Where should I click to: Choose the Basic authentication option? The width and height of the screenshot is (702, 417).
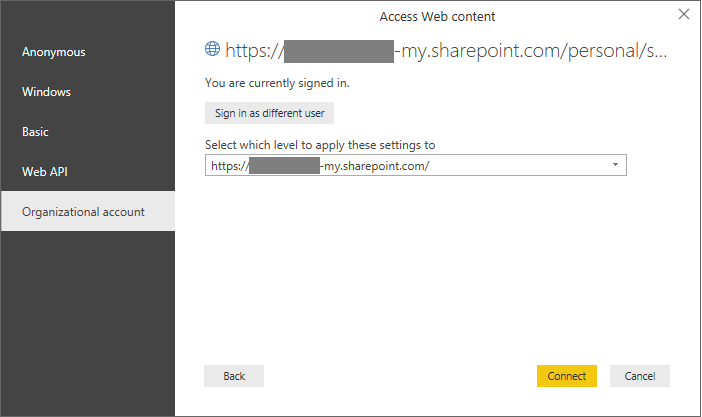pyautogui.click(x=87, y=132)
